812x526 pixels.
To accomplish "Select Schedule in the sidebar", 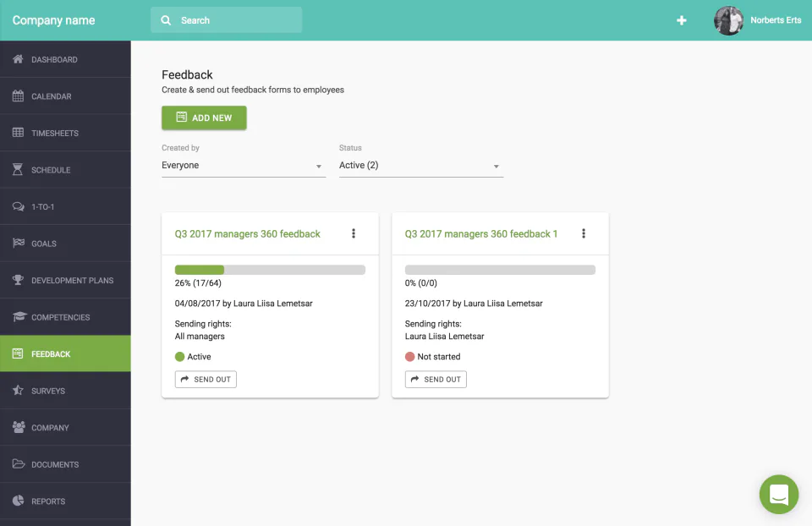I will point(65,170).
